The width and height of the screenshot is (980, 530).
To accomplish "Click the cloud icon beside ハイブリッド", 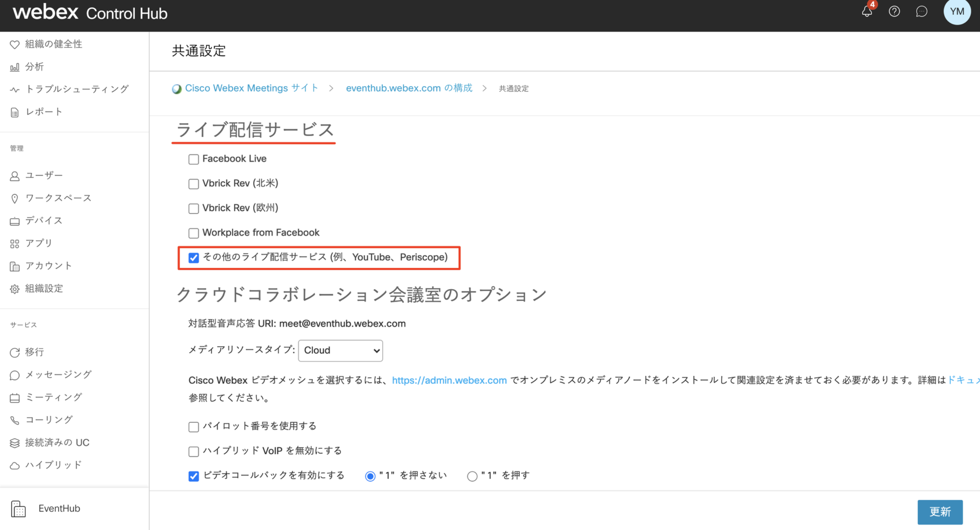I will click(14, 466).
